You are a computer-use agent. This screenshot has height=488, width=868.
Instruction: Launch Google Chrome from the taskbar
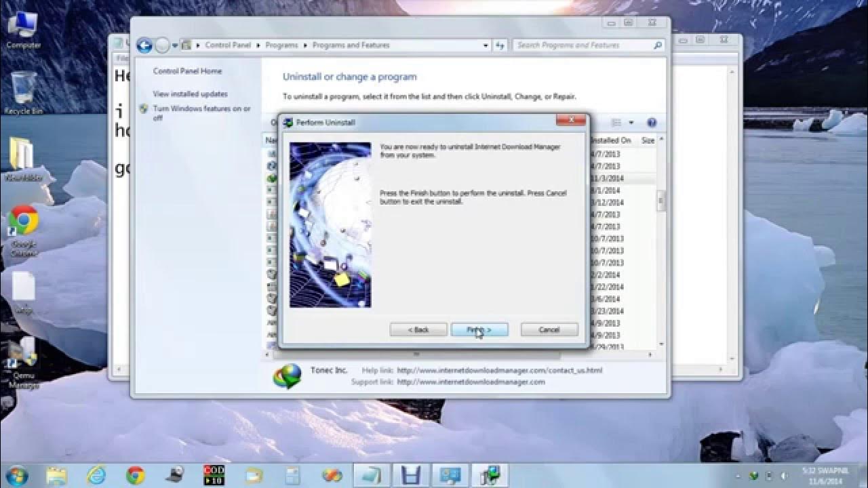coord(136,475)
